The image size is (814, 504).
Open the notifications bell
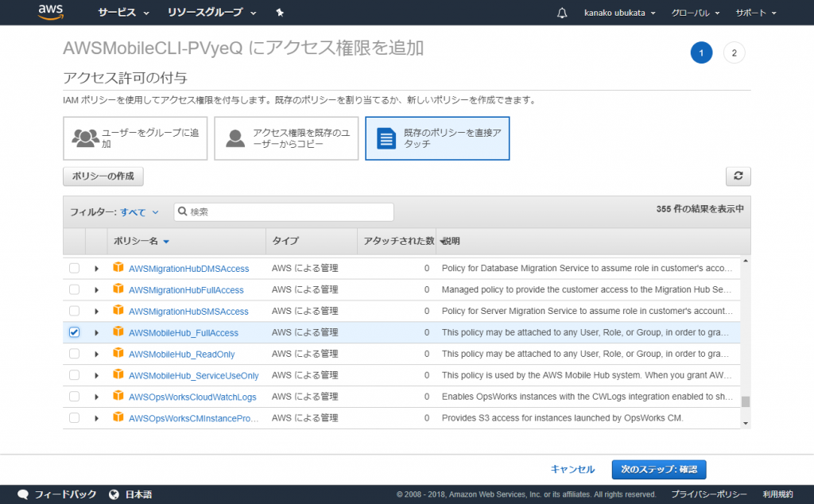562,13
